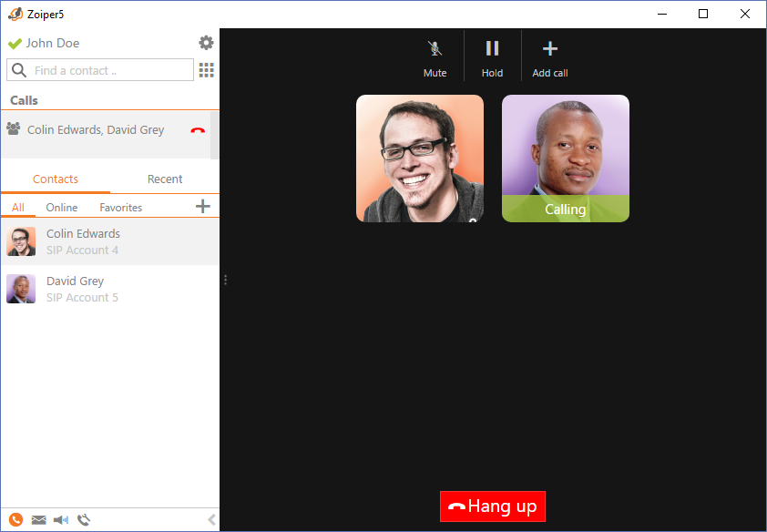Open the dialpad grid icon
The width and height of the screenshot is (767, 532).
click(x=206, y=70)
